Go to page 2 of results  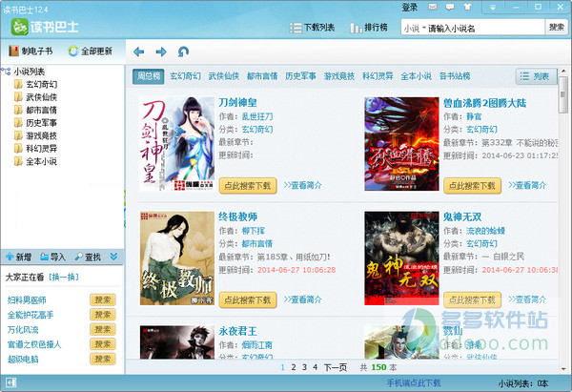tap(294, 367)
